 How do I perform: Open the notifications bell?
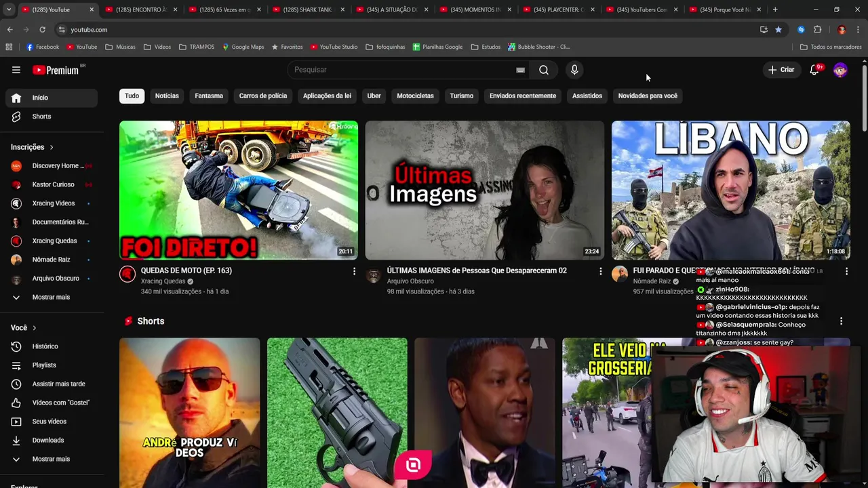coord(815,70)
